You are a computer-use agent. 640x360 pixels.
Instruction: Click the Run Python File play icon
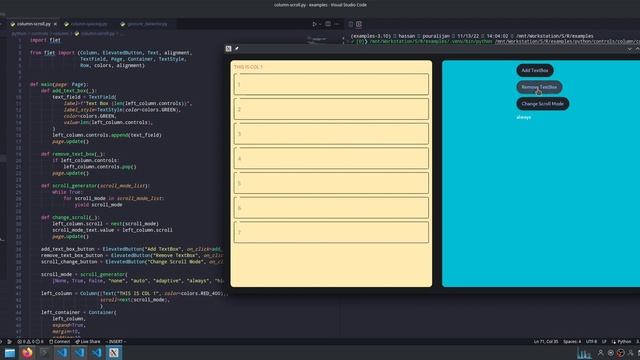314,24
